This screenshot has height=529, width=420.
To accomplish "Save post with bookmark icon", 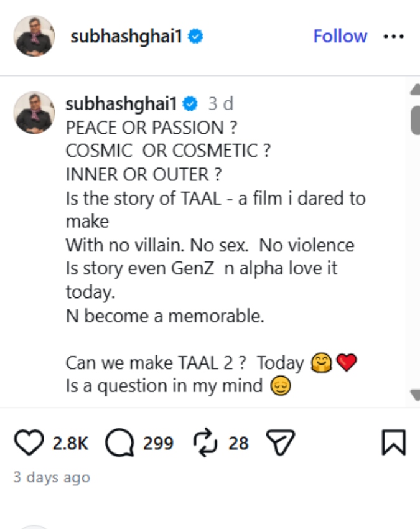I will pos(393,443).
